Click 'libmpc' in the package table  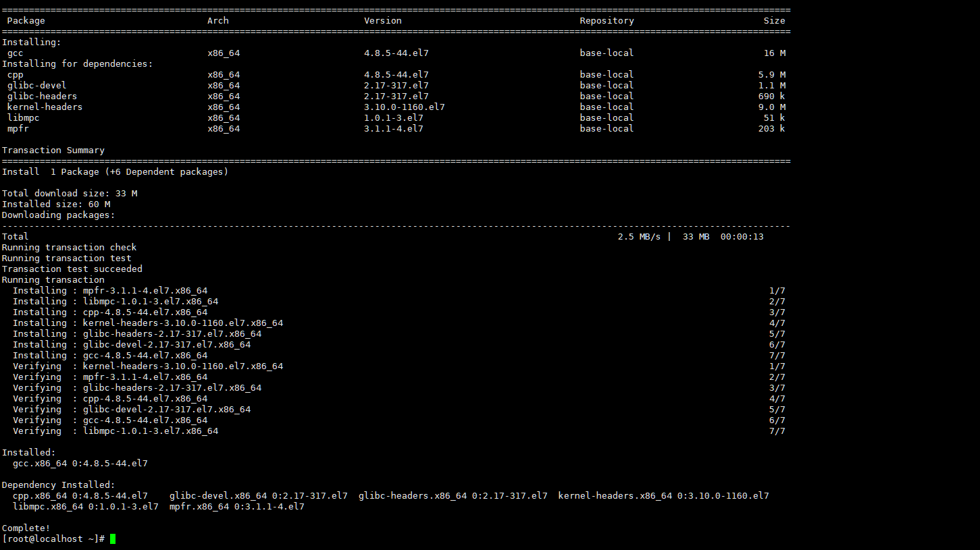[24, 117]
